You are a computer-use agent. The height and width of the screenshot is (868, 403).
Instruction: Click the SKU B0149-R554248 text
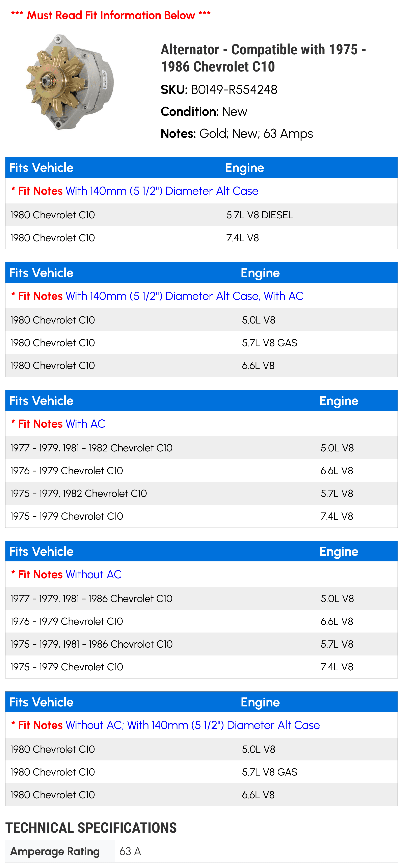pos(219,90)
